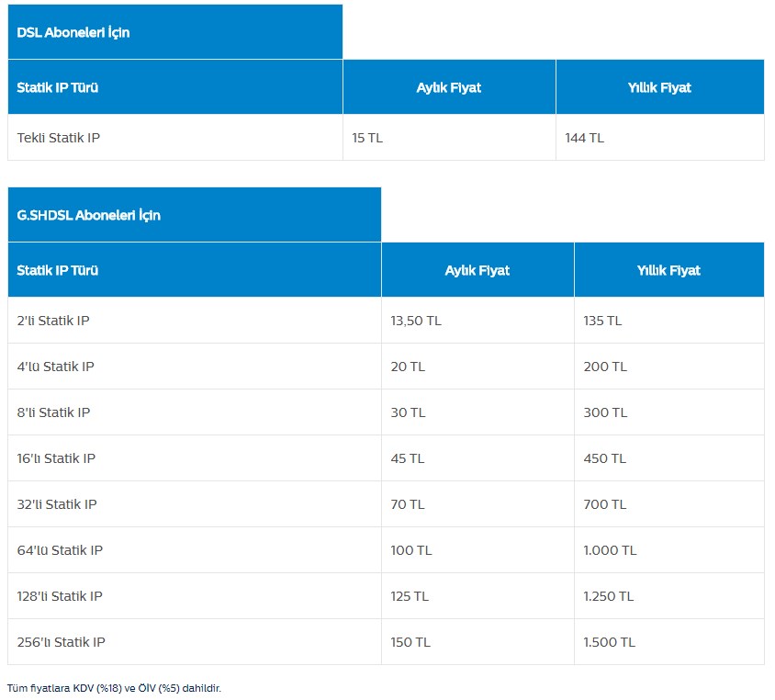Click the 150 TL monthly price
Image resolution: width=775 pixels, height=700 pixels.
(x=410, y=642)
